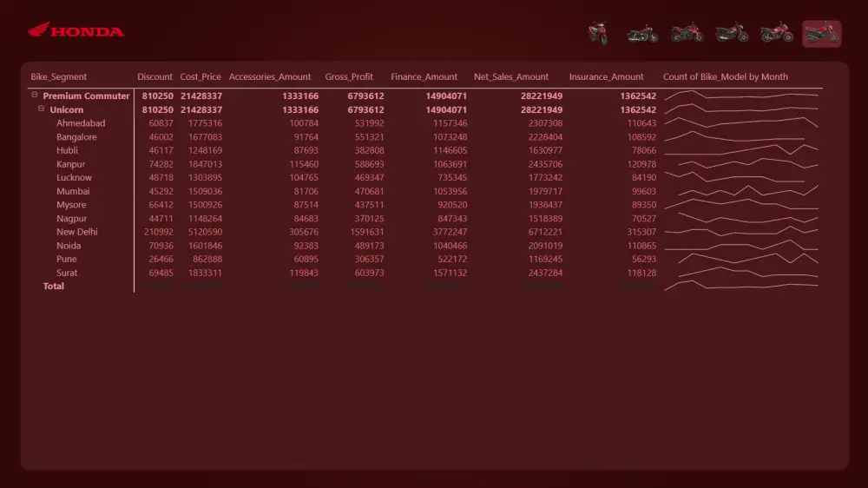Image resolution: width=868 pixels, height=488 pixels.
Task: Select the highlighted bike icon with pink background
Action: 821,34
